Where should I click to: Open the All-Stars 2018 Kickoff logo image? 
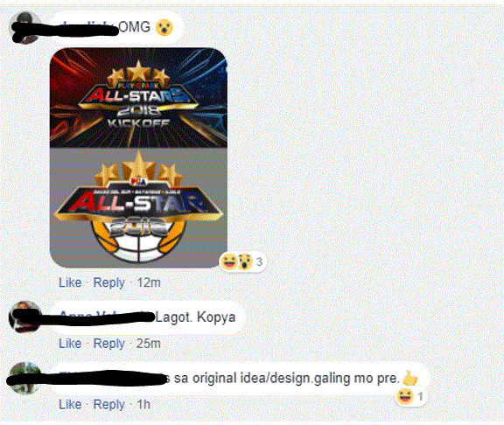(138, 98)
